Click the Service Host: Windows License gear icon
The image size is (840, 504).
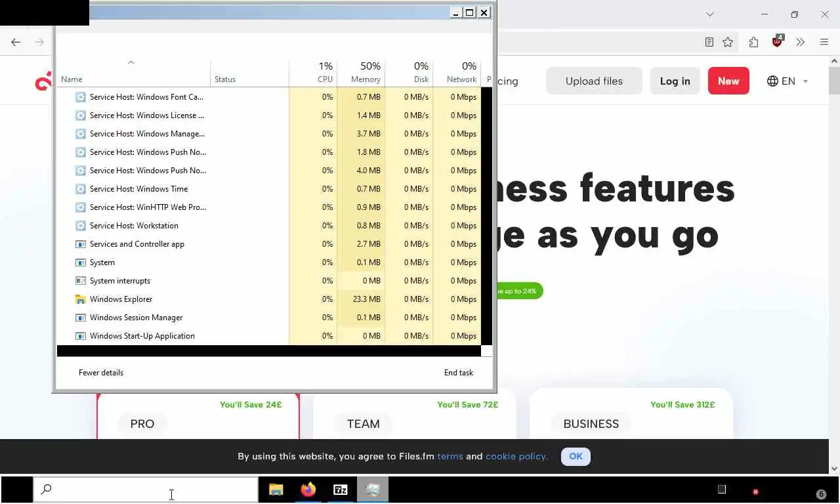point(81,115)
